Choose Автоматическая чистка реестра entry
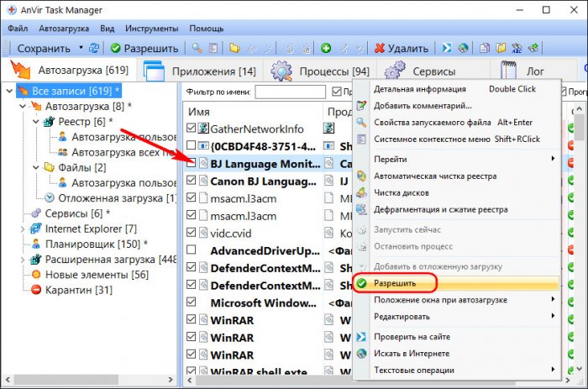This screenshot has height=389, width=588. [x=435, y=176]
